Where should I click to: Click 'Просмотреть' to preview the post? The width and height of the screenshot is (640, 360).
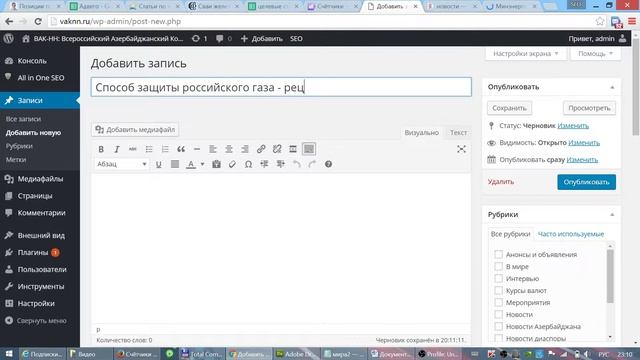tap(589, 108)
